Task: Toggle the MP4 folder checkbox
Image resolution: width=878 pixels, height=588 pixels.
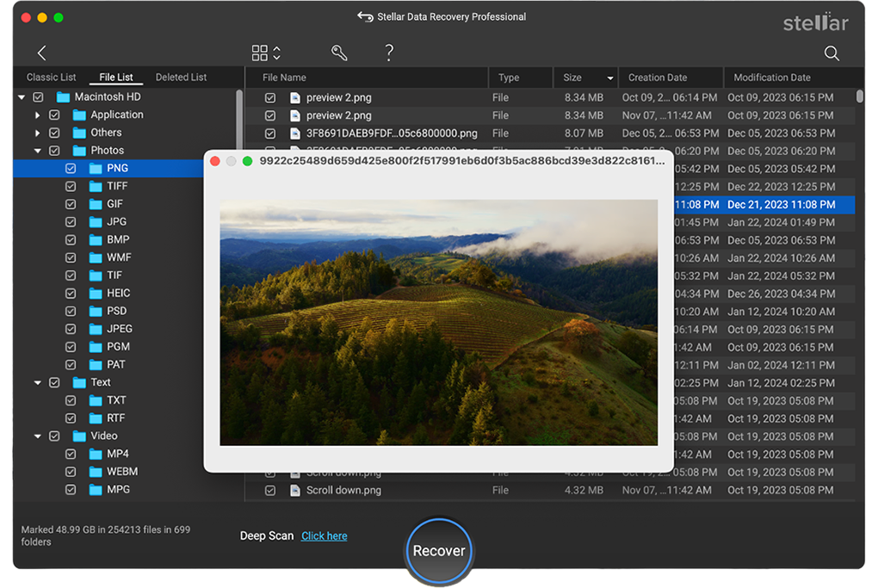Action: [x=71, y=455]
